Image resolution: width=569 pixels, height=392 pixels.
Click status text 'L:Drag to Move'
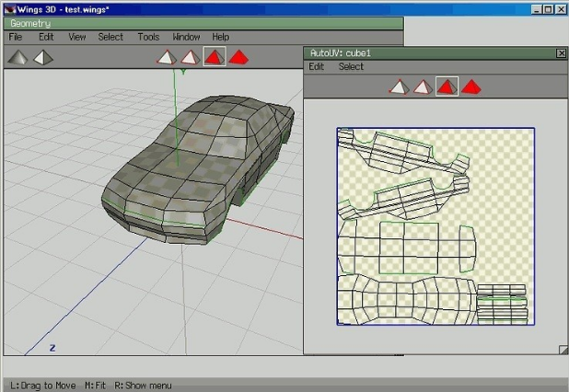pos(43,386)
